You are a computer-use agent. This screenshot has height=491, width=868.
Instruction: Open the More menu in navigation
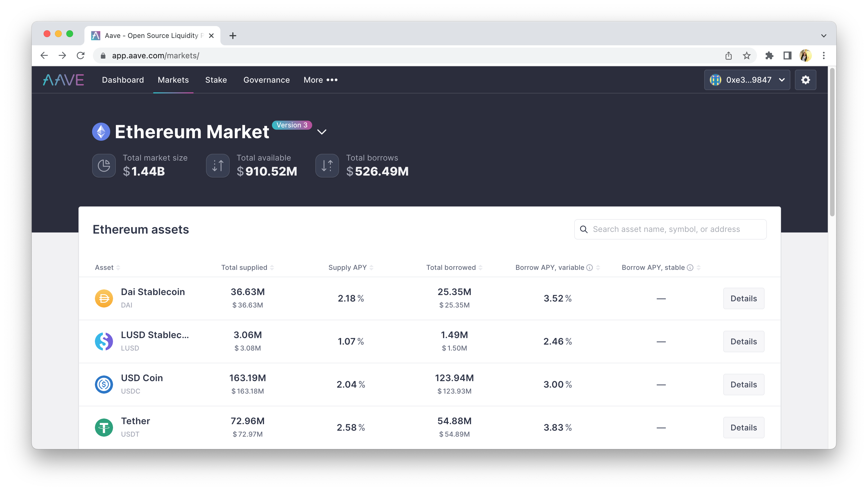point(320,80)
